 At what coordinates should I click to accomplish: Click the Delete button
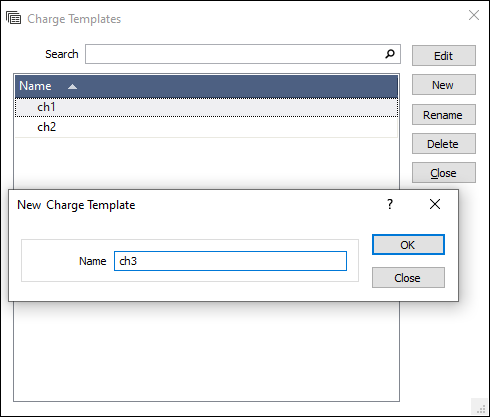pyautogui.click(x=444, y=144)
